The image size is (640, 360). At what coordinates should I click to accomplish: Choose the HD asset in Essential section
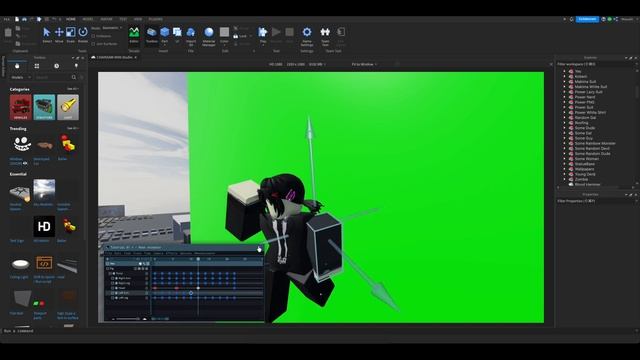(44, 227)
